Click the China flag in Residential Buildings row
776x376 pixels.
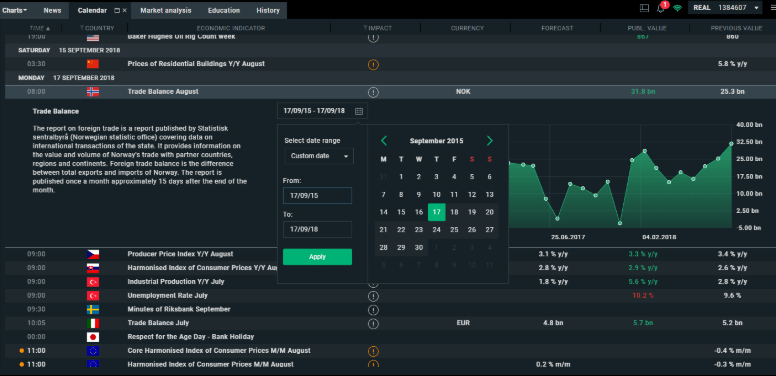[x=93, y=64]
